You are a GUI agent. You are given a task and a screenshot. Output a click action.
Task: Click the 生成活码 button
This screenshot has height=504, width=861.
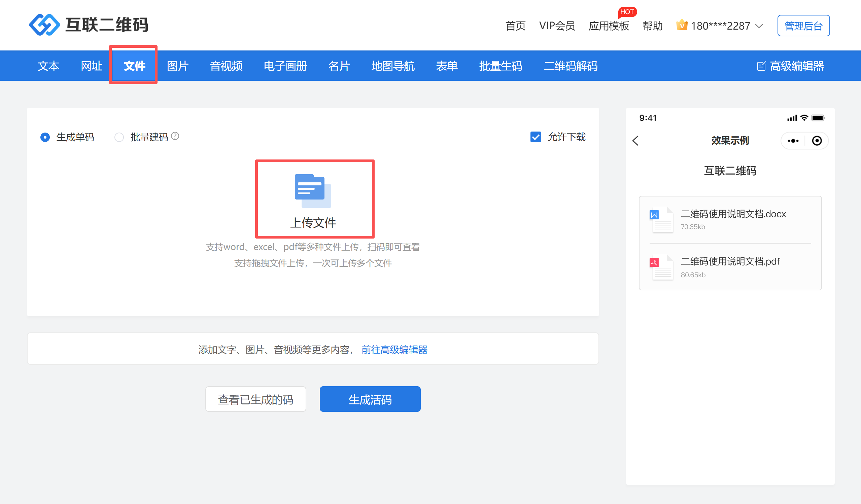[x=370, y=399]
